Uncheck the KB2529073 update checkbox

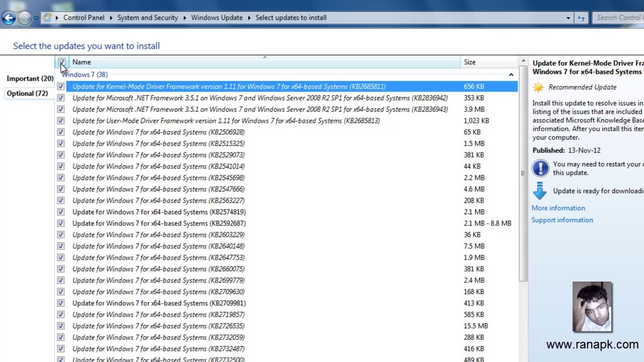[x=61, y=155]
